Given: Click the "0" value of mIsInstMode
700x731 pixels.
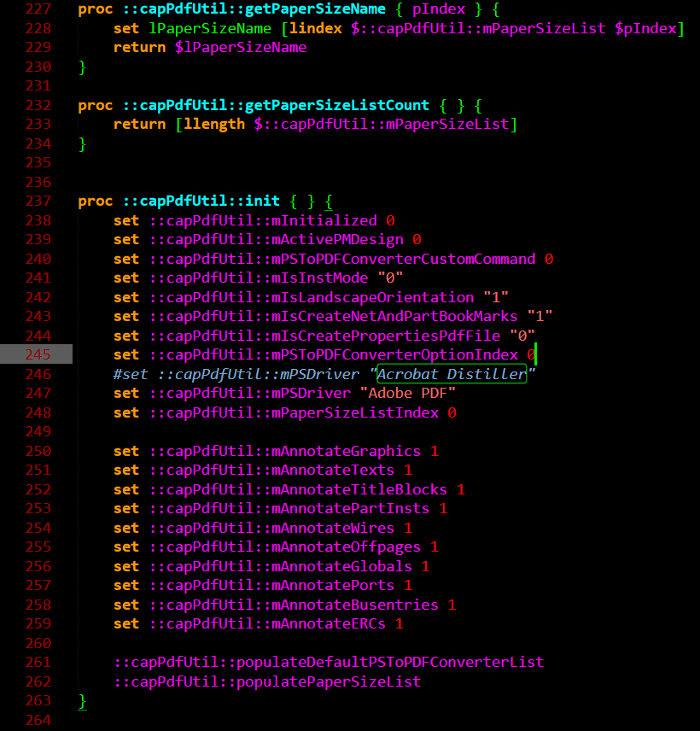Looking at the screenshot, I should coord(390,278).
